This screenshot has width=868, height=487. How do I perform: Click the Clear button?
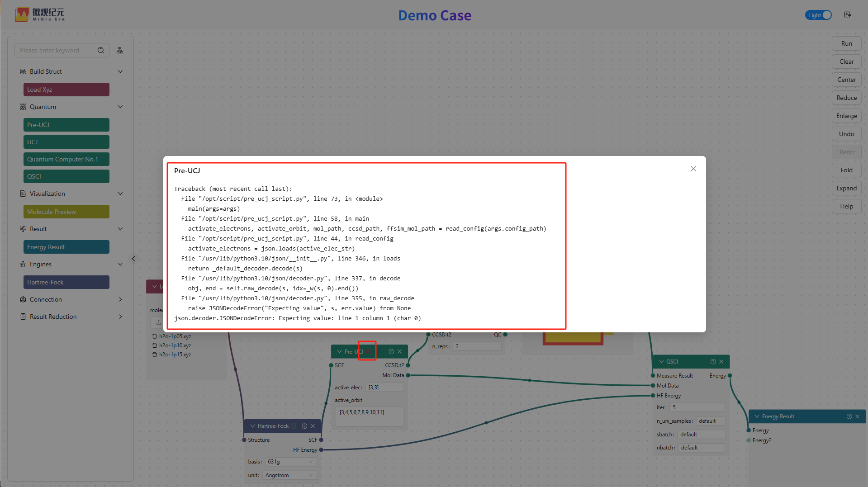846,61
